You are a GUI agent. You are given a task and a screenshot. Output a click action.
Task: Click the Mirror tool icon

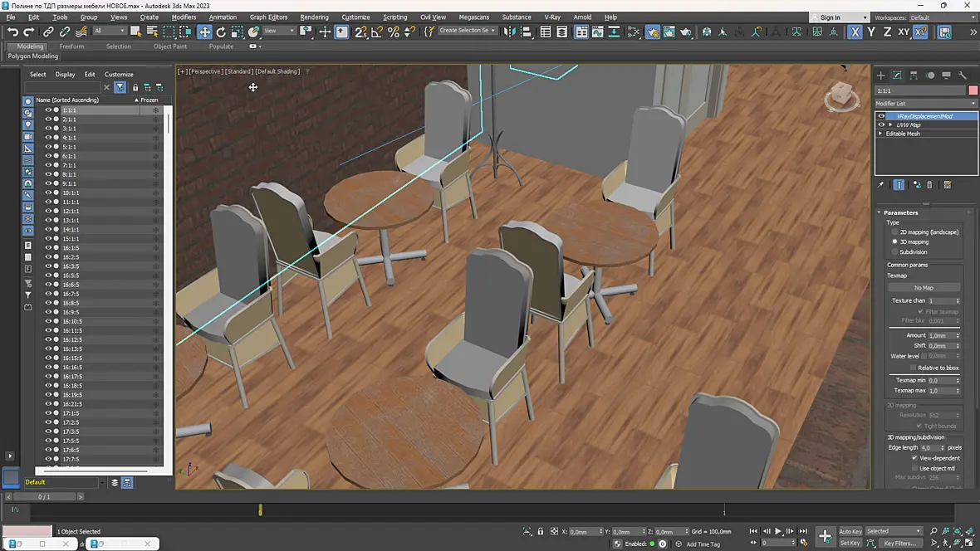tap(509, 32)
